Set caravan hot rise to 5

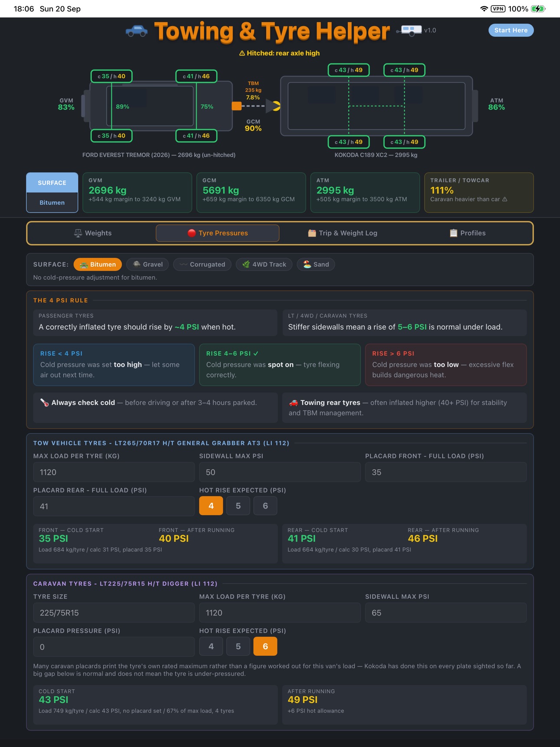click(x=238, y=647)
